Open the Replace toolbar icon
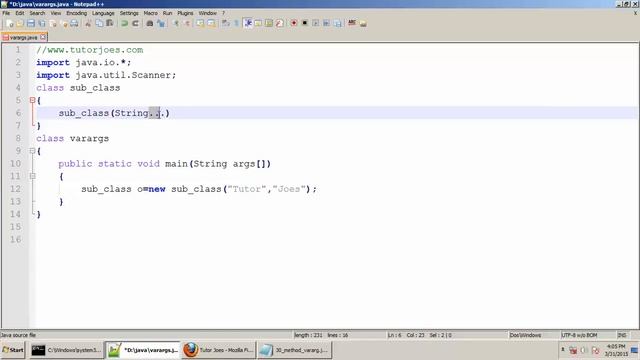 click(161, 23)
